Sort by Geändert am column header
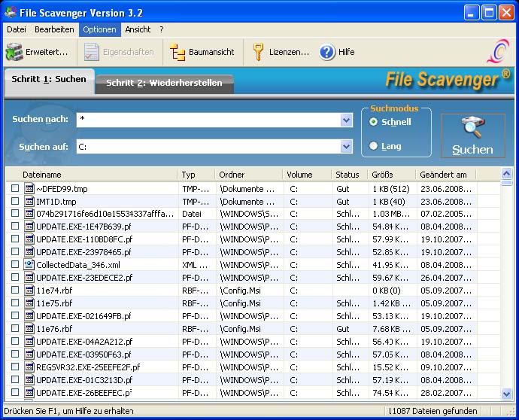The height and width of the screenshot is (420, 519). [x=446, y=175]
